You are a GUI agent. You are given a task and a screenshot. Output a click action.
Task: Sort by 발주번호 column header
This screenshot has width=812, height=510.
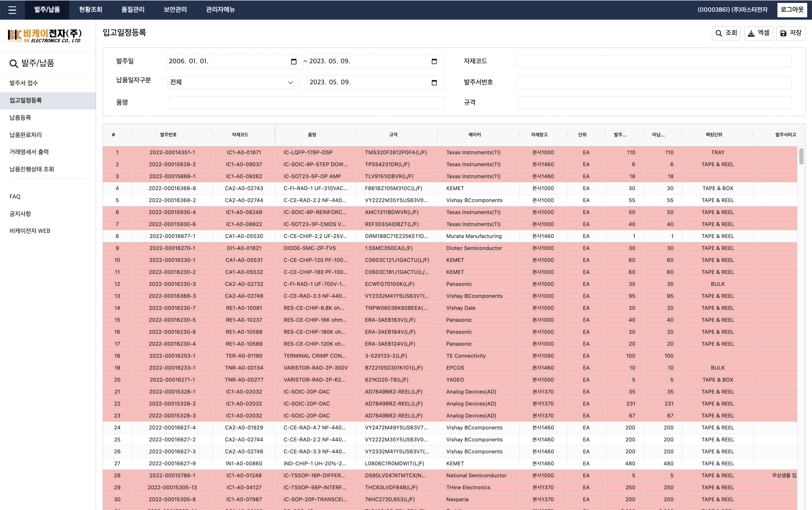pyautogui.click(x=168, y=135)
